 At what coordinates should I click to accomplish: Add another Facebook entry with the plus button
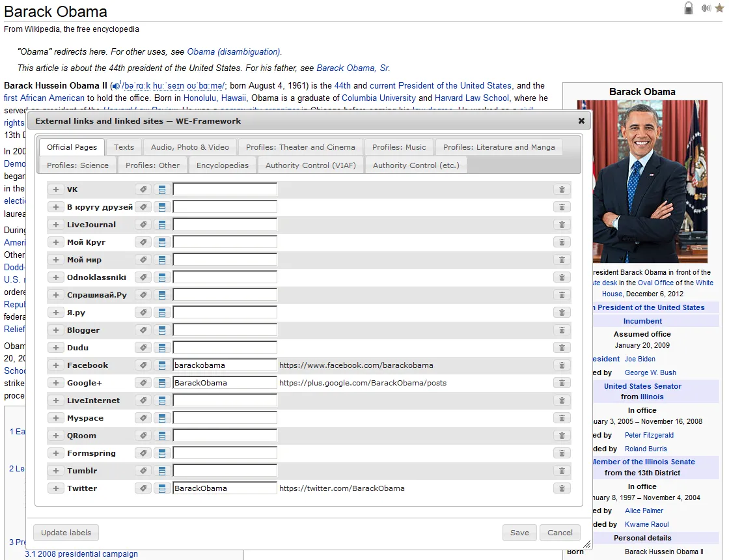[x=56, y=365]
